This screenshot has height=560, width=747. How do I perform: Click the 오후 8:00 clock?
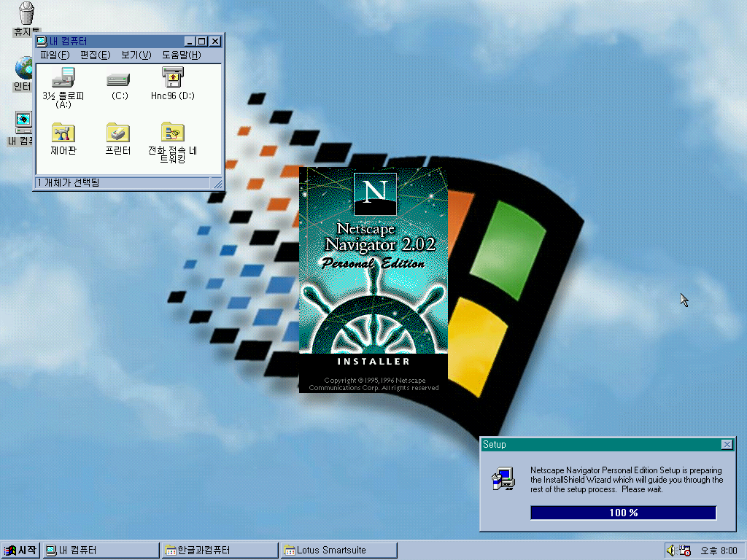pyautogui.click(x=719, y=551)
